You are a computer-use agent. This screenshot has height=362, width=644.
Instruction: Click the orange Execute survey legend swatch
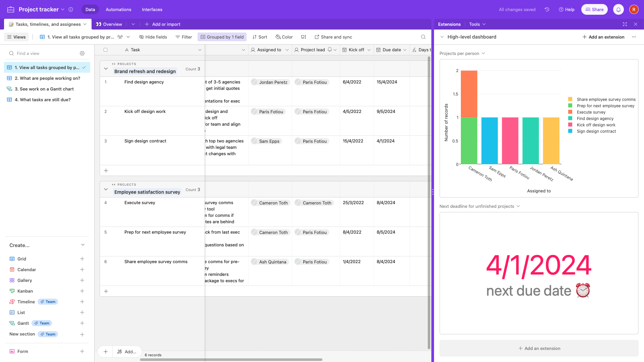point(570,112)
